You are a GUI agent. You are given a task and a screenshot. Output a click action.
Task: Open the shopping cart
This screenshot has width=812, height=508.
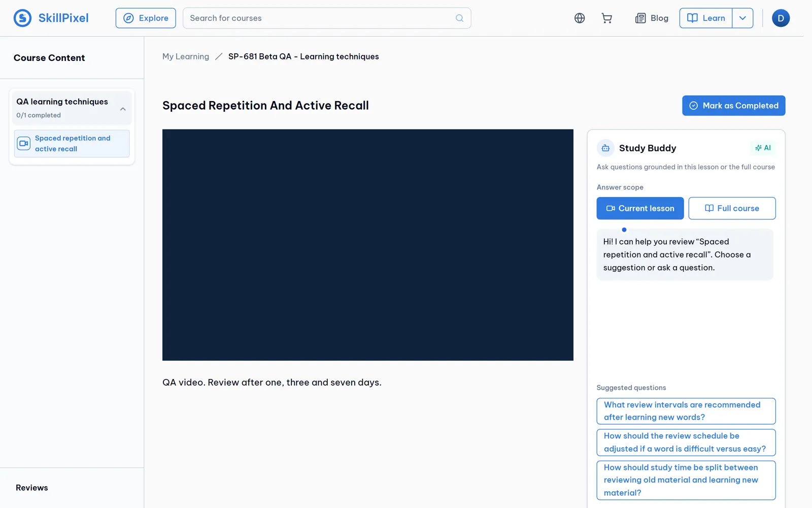pos(606,18)
